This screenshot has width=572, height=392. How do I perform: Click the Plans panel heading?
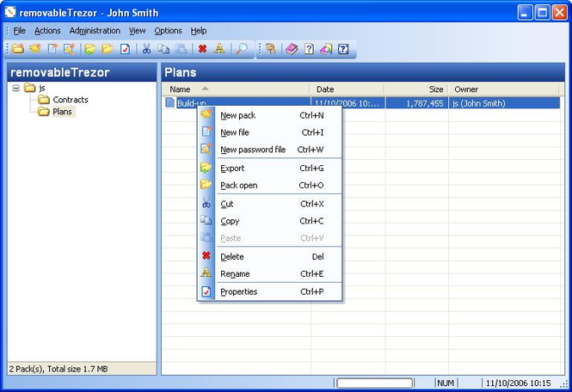[181, 72]
